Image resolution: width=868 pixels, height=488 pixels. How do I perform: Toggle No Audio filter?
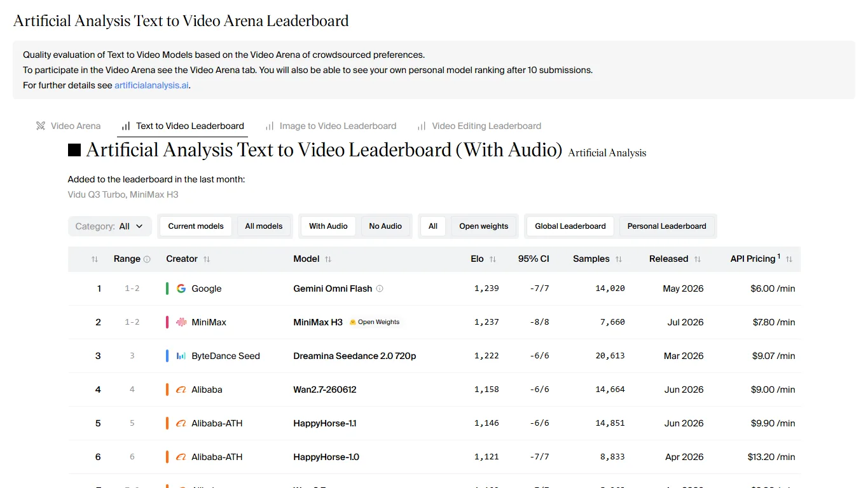[x=385, y=226]
